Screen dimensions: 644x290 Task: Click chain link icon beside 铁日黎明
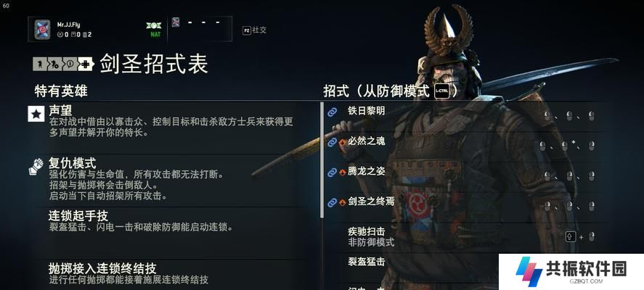[x=332, y=112]
